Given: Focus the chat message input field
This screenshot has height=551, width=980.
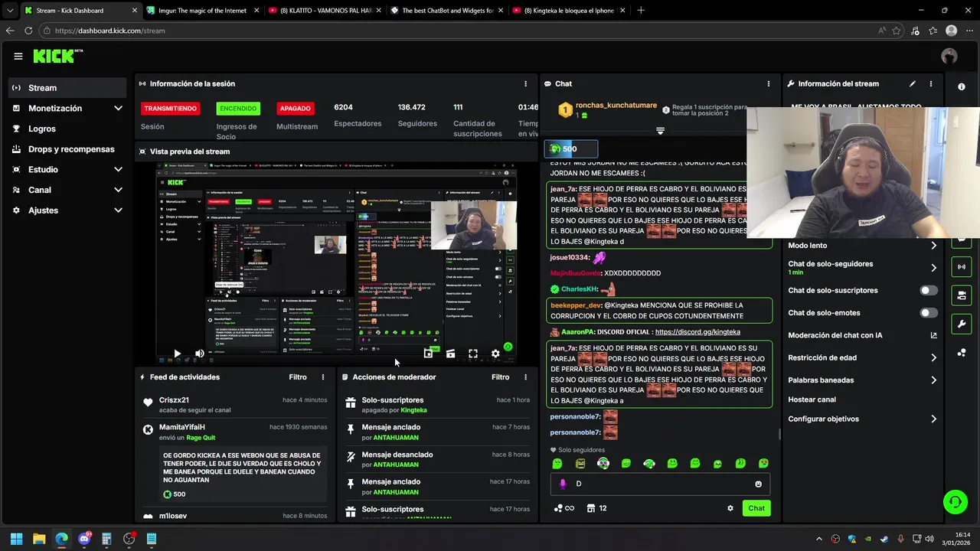Looking at the screenshot, I should pos(658,484).
